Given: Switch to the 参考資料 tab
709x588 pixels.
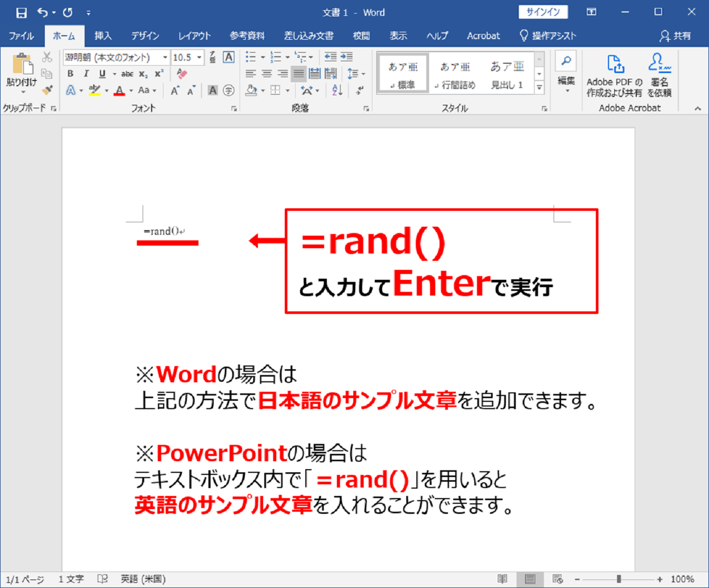Looking at the screenshot, I should tap(247, 36).
